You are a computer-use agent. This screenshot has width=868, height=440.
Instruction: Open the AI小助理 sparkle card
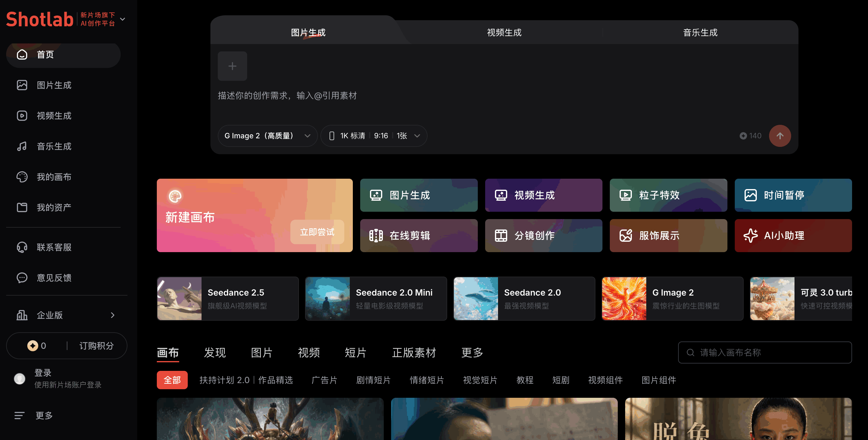pyautogui.click(x=793, y=236)
